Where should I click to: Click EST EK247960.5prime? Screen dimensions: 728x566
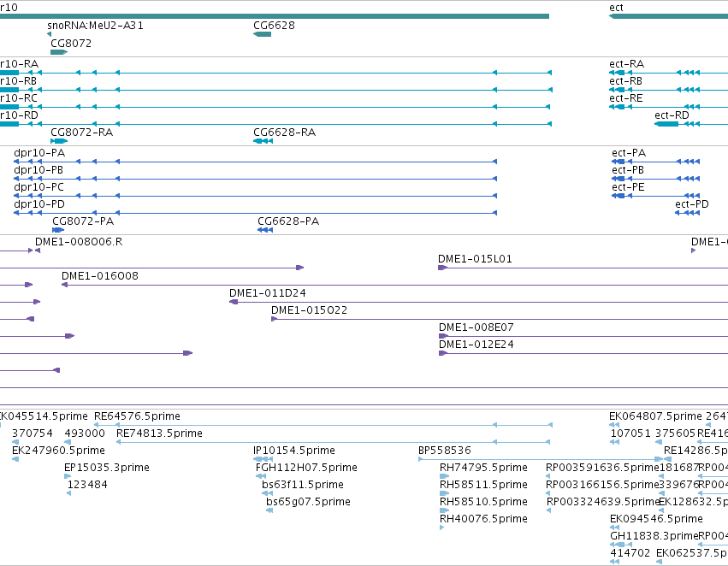click(58, 451)
